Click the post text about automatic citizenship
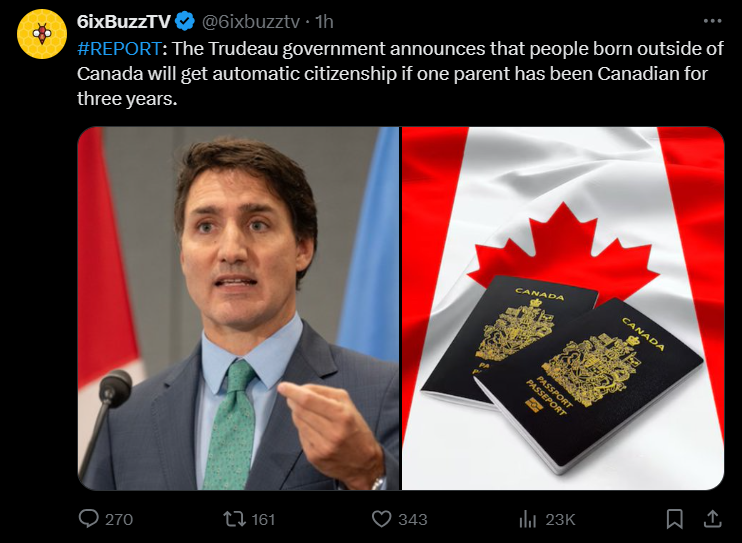Image resolution: width=742 pixels, height=543 pixels. click(400, 75)
